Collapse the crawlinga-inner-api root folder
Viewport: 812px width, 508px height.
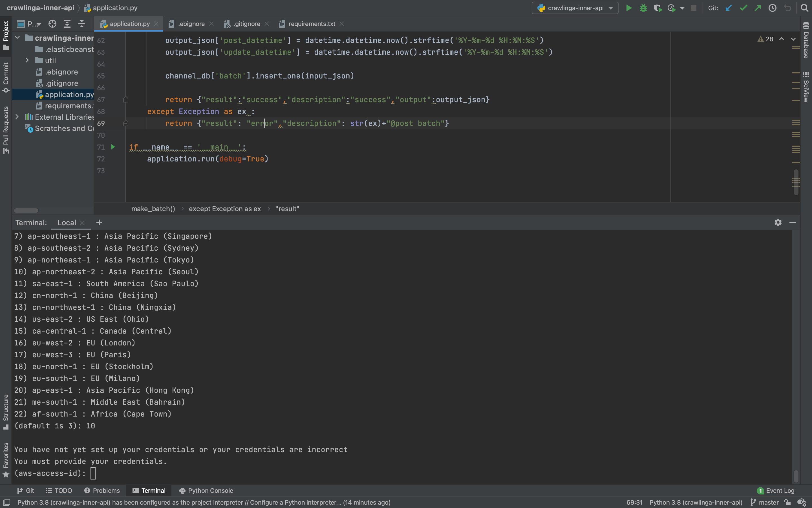coord(17,38)
